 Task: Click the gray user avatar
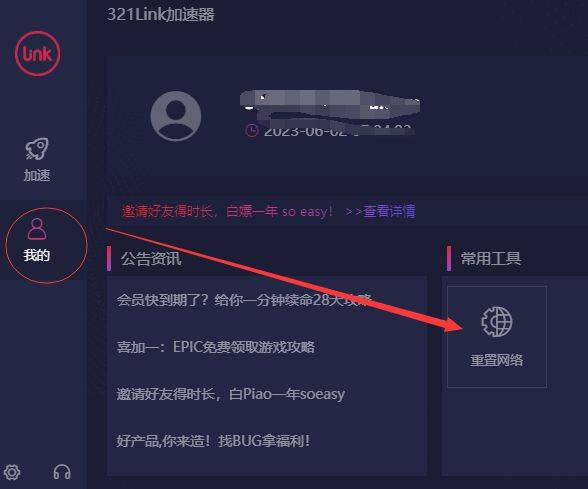pyautogui.click(x=176, y=116)
